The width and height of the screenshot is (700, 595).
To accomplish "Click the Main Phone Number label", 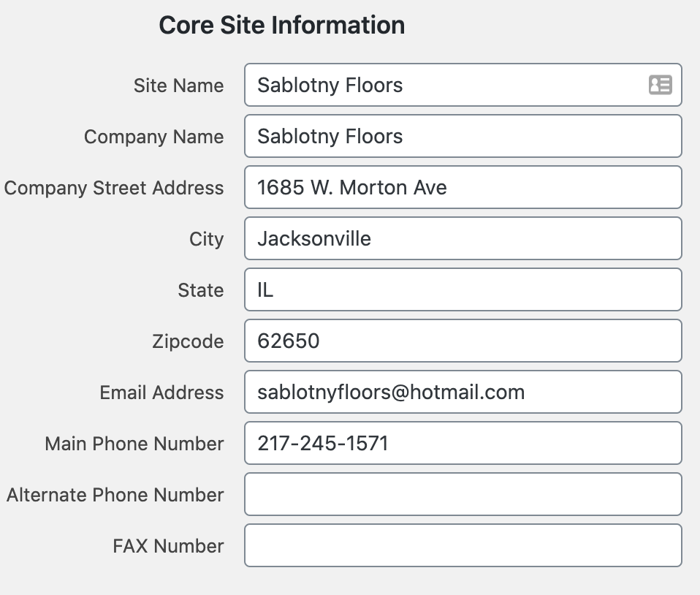I will point(134,444).
